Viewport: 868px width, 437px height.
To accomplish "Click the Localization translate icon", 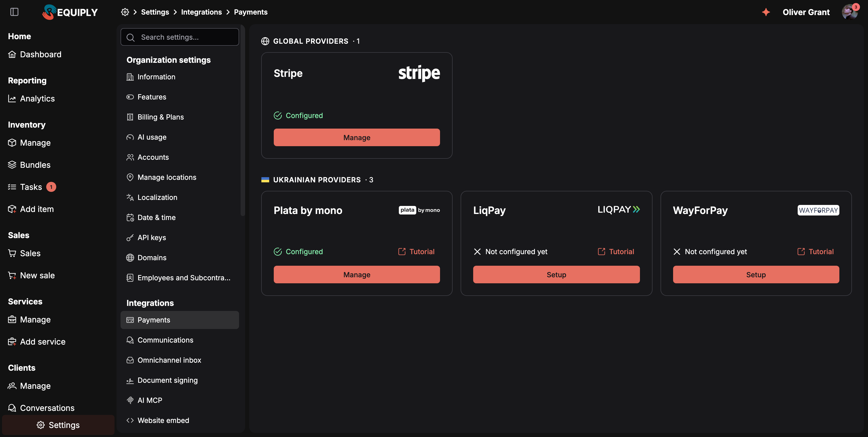I will 130,197.
